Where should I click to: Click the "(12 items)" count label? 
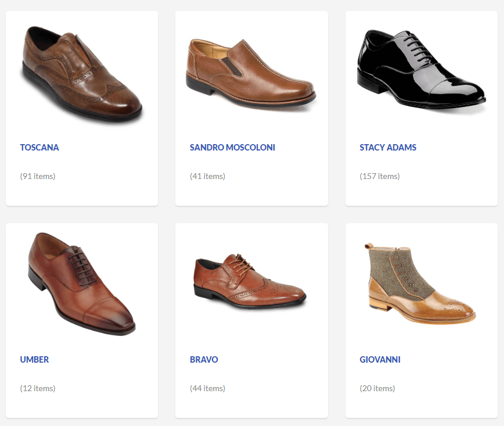38,388
